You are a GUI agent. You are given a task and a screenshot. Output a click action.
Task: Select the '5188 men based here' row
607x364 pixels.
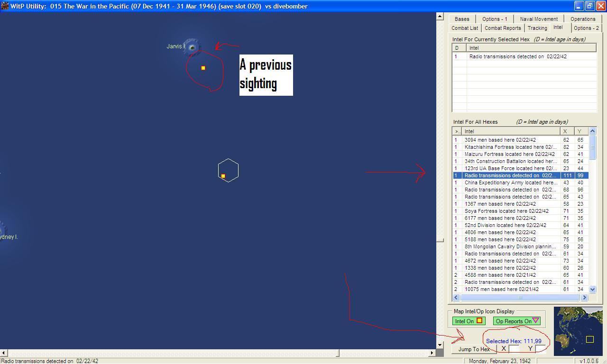(x=520, y=239)
